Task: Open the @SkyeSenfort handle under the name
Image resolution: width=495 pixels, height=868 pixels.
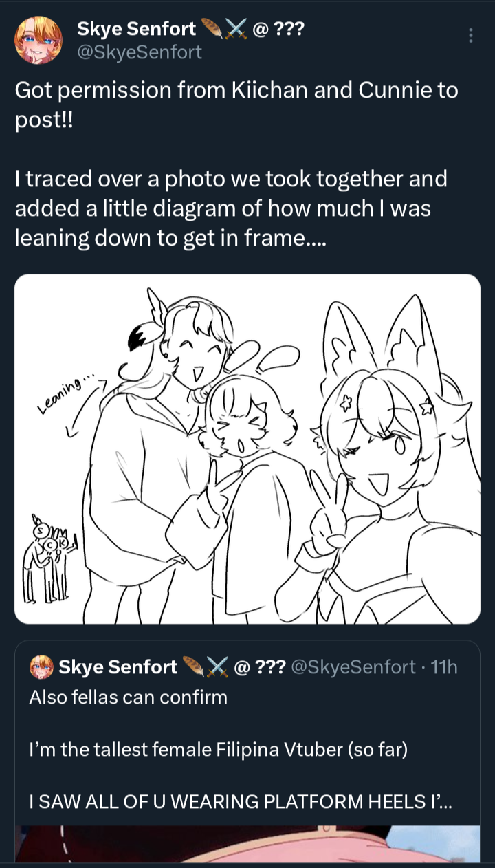Action: pyautogui.click(x=140, y=52)
